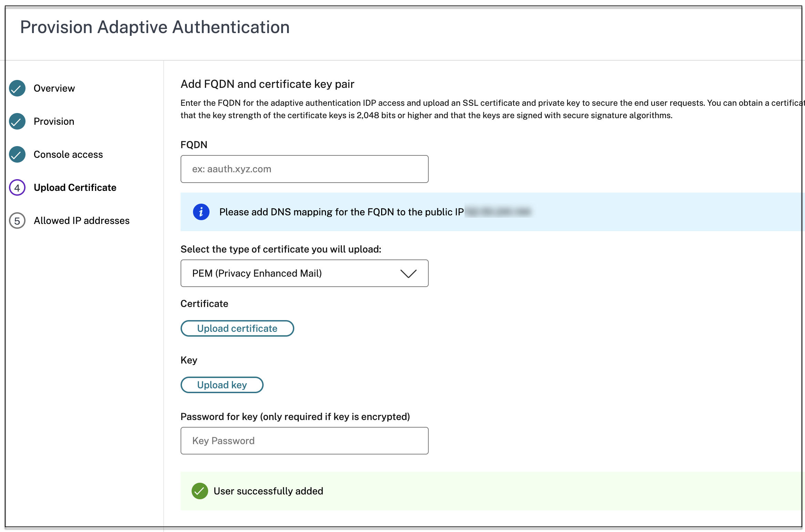The height and width of the screenshot is (532, 805).
Task: Click the green success checkmark icon
Action: point(200,491)
